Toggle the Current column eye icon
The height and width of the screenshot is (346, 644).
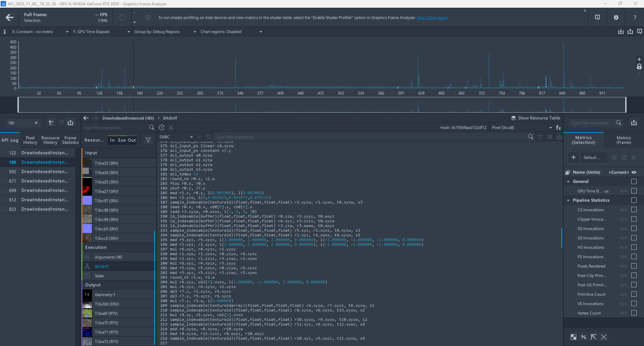(634, 172)
